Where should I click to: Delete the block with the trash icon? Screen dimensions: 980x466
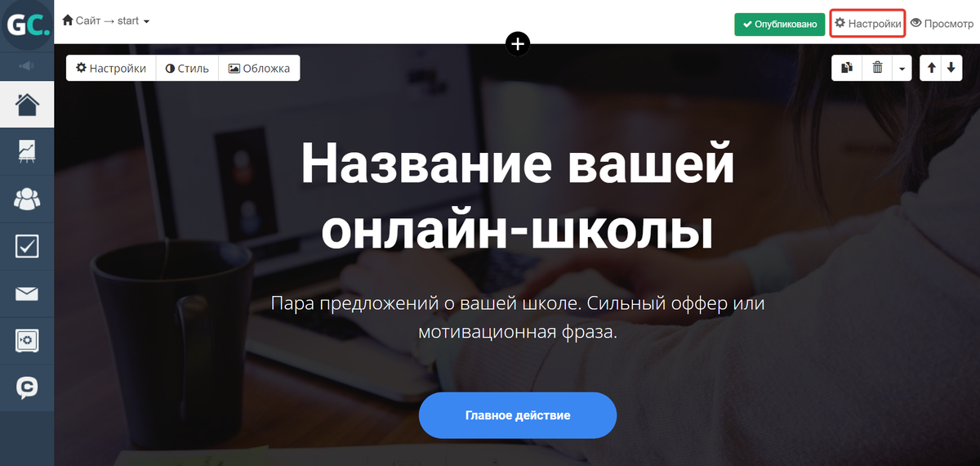877,68
